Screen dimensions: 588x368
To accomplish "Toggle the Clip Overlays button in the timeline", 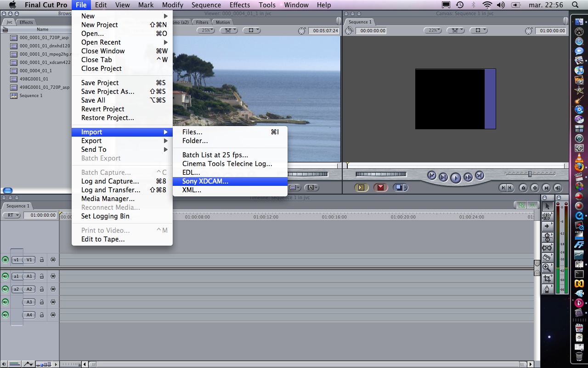I will (28, 364).
